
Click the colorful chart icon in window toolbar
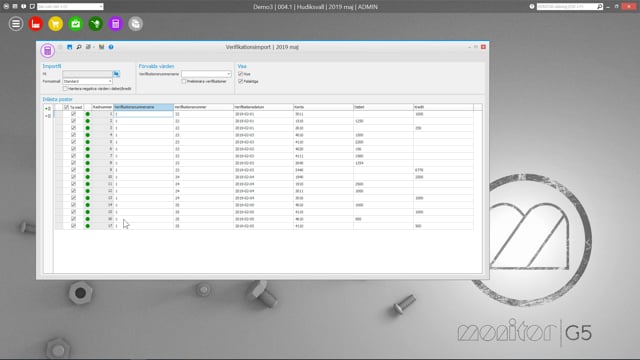tap(101, 47)
